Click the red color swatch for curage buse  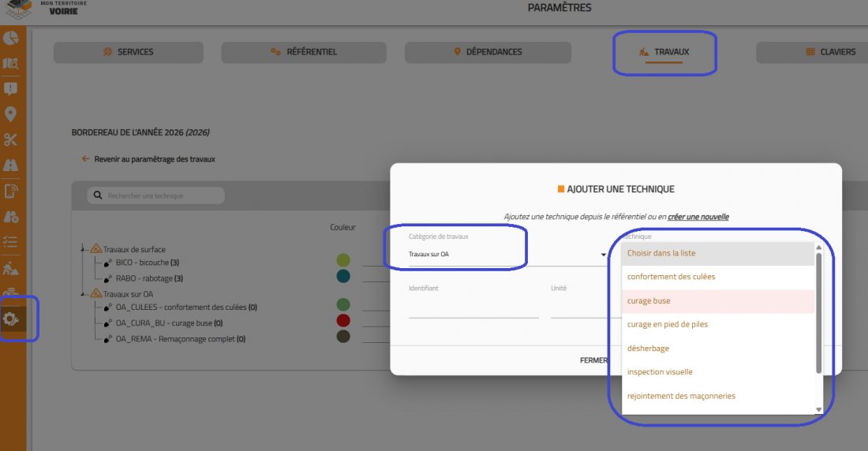click(x=342, y=321)
